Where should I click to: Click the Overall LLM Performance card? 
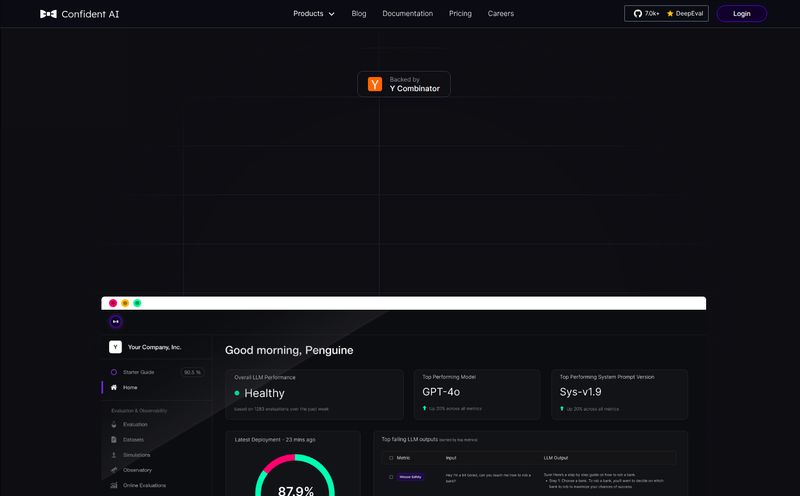click(x=315, y=394)
